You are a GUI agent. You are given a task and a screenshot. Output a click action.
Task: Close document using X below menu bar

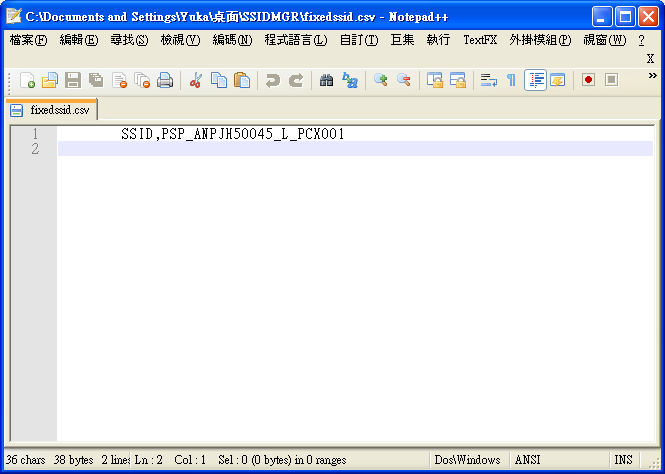coord(650,59)
